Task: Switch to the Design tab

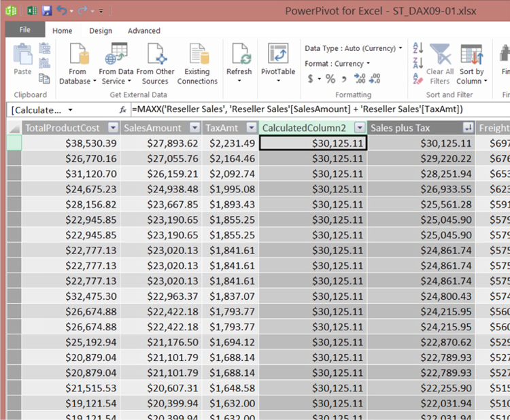Action: point(101,31)
